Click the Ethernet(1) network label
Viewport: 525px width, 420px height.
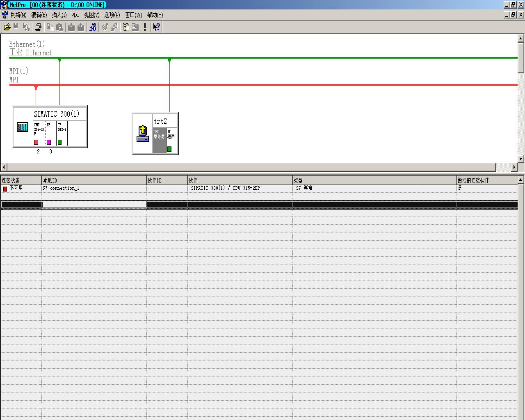(27, 44)
